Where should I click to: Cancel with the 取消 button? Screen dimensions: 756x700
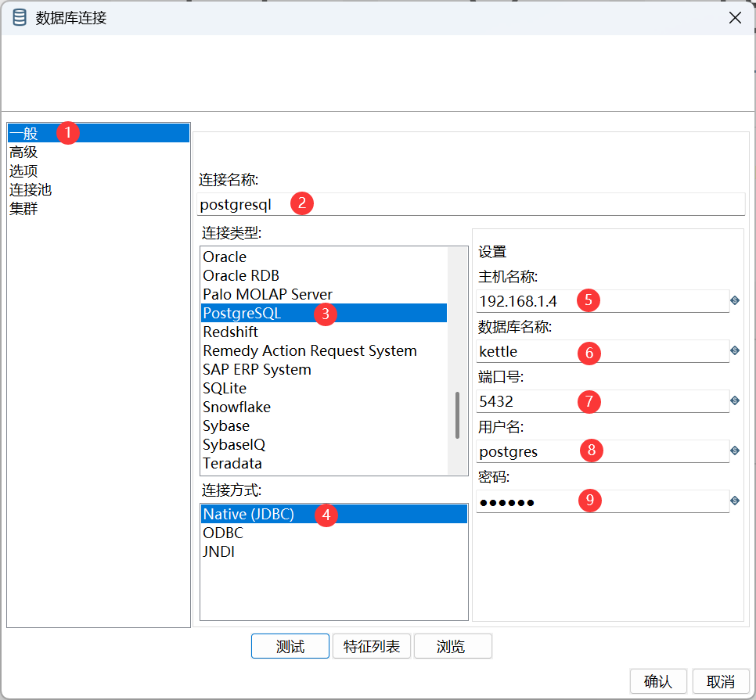pos(721,681)
